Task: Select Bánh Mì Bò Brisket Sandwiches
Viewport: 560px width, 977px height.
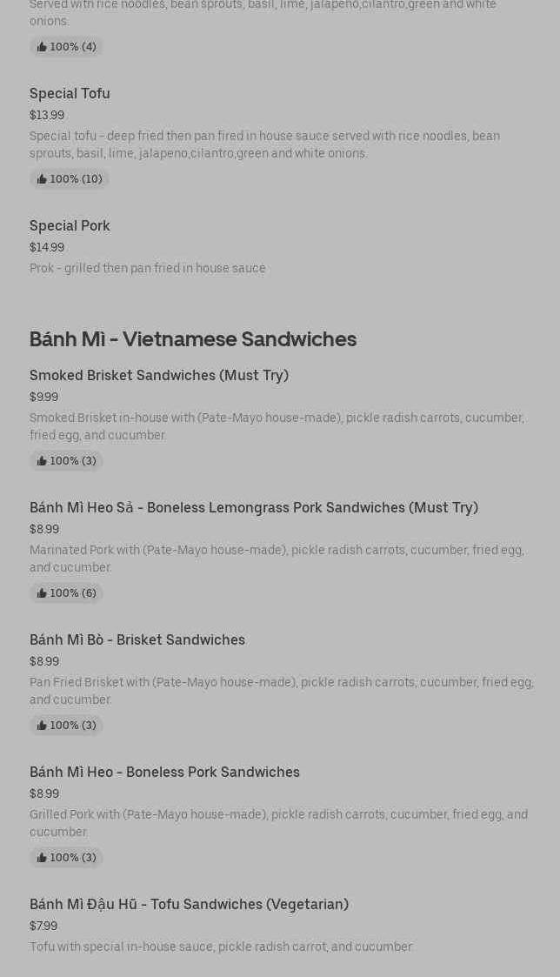Action: click(137, 639)
